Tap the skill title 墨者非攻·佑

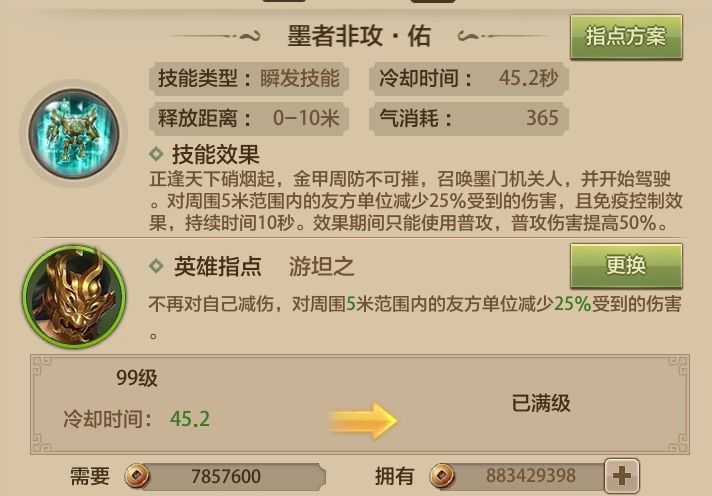click(x=359, y=36)
